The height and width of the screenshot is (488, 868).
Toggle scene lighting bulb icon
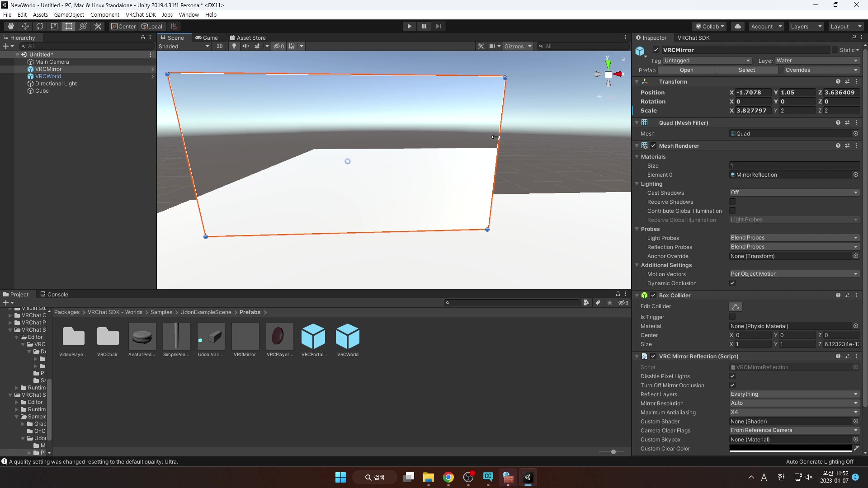click(234, 46)
